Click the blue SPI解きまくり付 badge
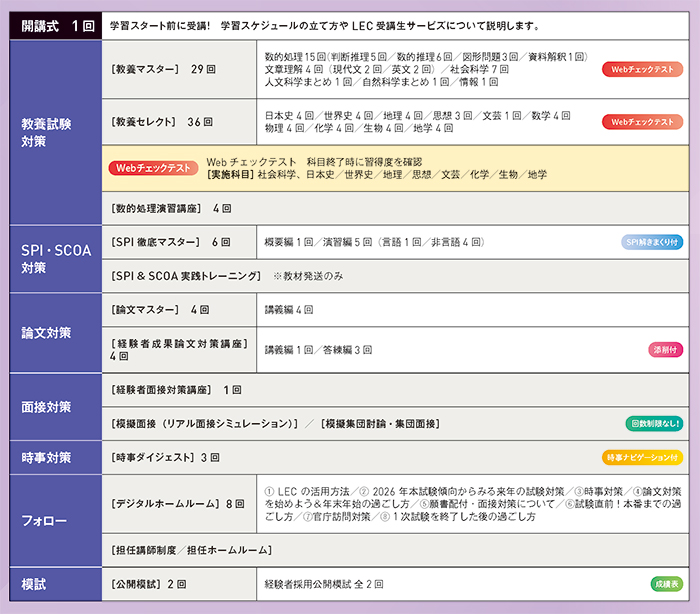700x614 pixels. point(652,242)
